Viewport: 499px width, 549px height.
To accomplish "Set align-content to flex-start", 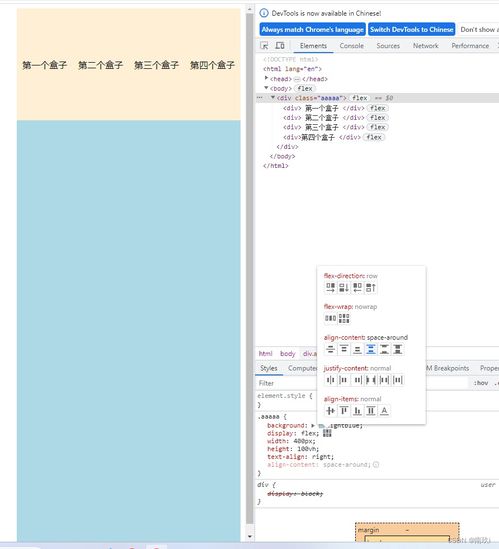I will [344, 349].
